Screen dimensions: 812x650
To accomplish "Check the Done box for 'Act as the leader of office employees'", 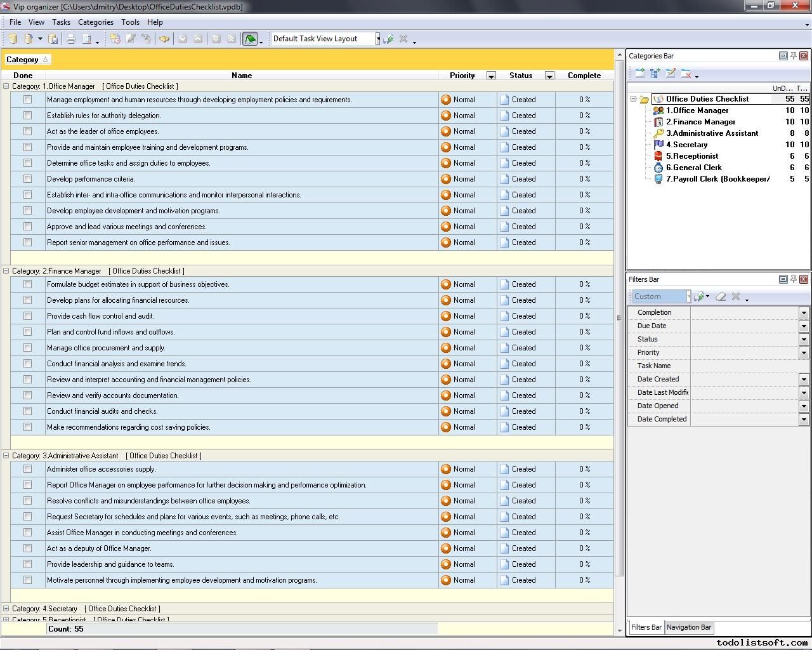I will (27, 131).
